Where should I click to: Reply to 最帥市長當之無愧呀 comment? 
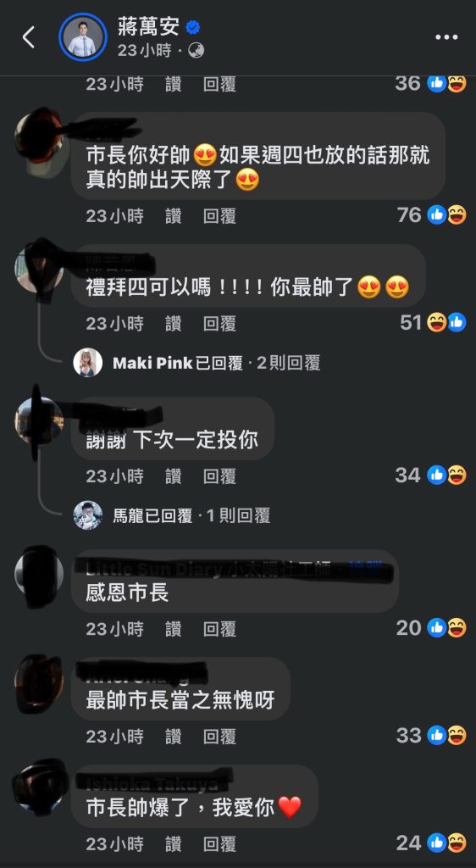click(x=219, y=736)
